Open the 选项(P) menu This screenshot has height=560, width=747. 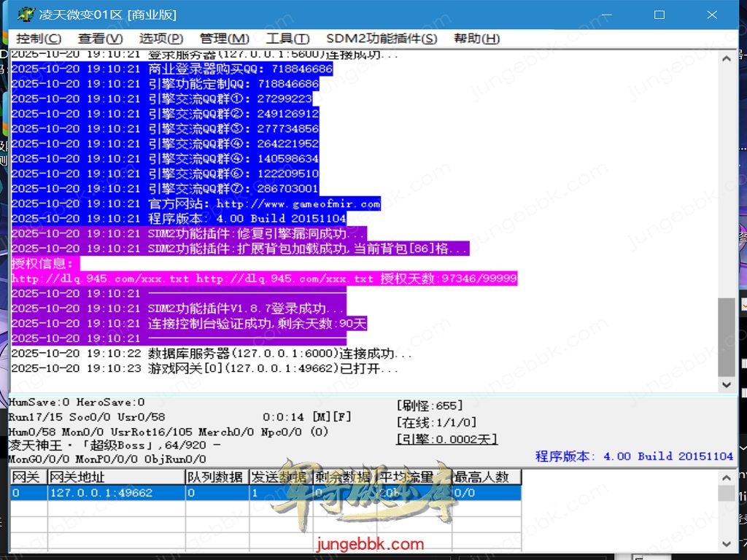(x=160, y=39)
